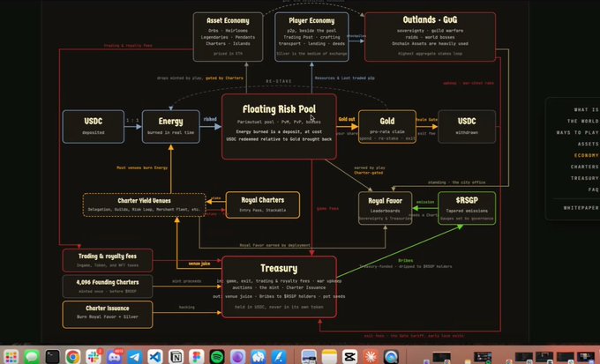Viewport: 600px width, 364px height.
Task: Select the Gold pro-rata claim node
Action: (387, 127)
